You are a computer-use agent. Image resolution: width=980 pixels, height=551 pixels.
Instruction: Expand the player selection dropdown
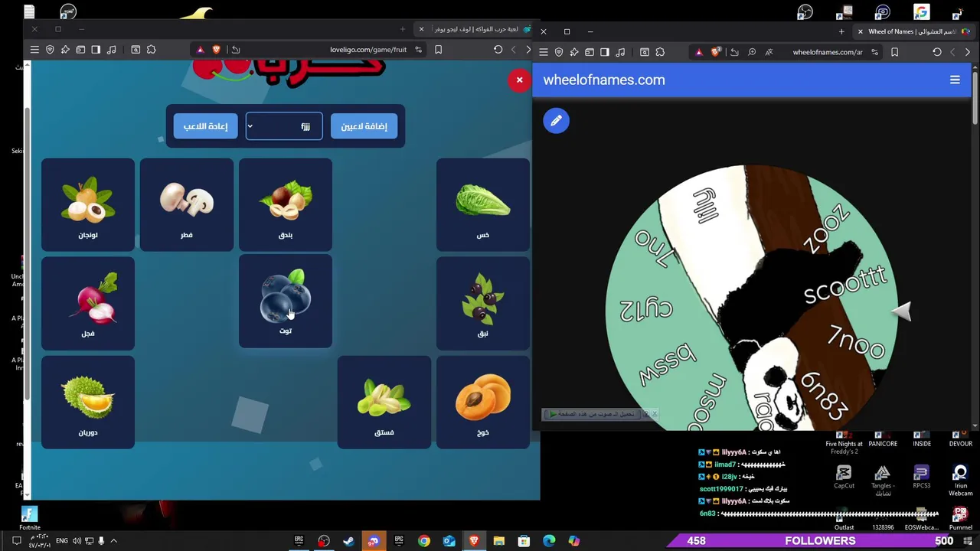(x=284, y=126)
